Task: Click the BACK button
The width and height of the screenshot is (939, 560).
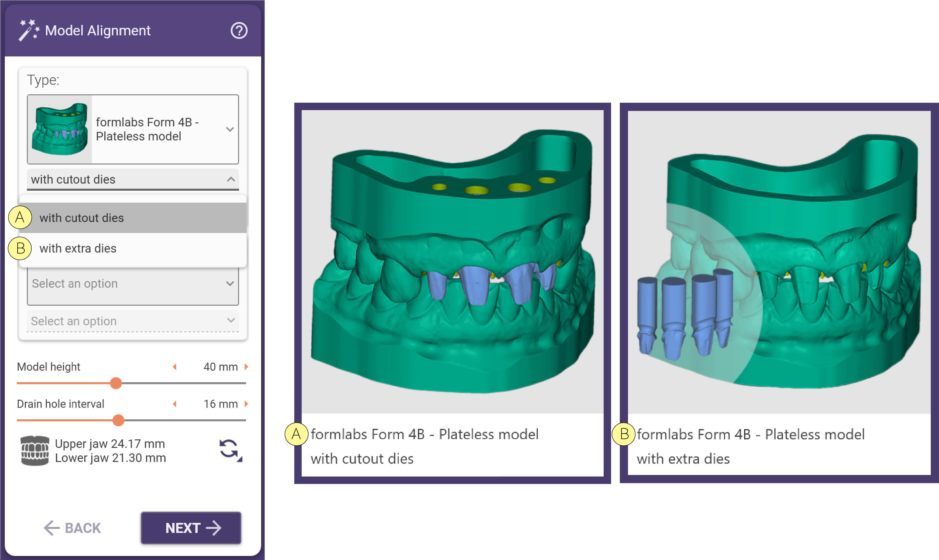Action: (x=73, y=528)
